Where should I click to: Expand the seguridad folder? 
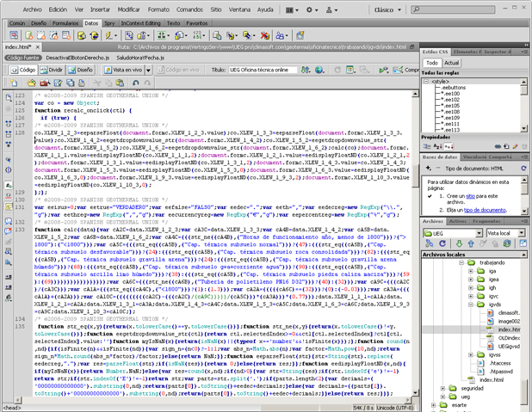coord(442,388)
